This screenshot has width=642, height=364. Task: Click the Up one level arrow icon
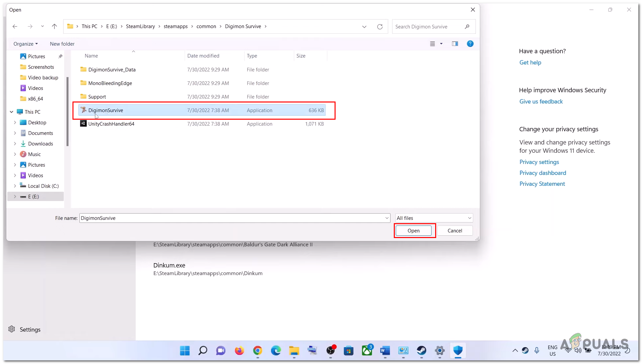pyautogui.click(x=55, y=26)
